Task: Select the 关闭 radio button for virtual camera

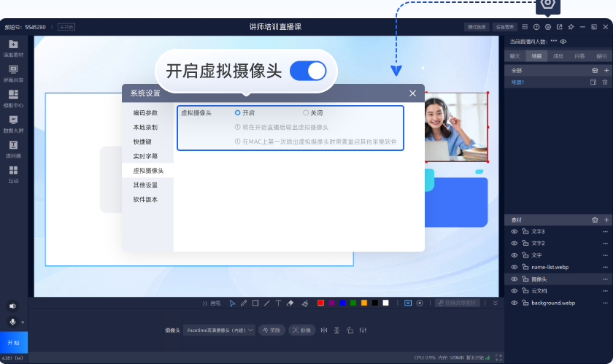Action: (306, 113)
